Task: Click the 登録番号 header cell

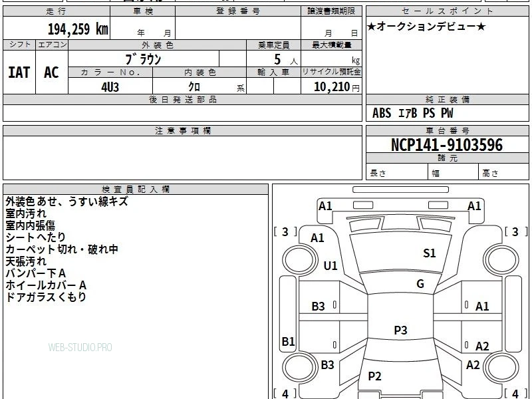Action: (238, 11)
